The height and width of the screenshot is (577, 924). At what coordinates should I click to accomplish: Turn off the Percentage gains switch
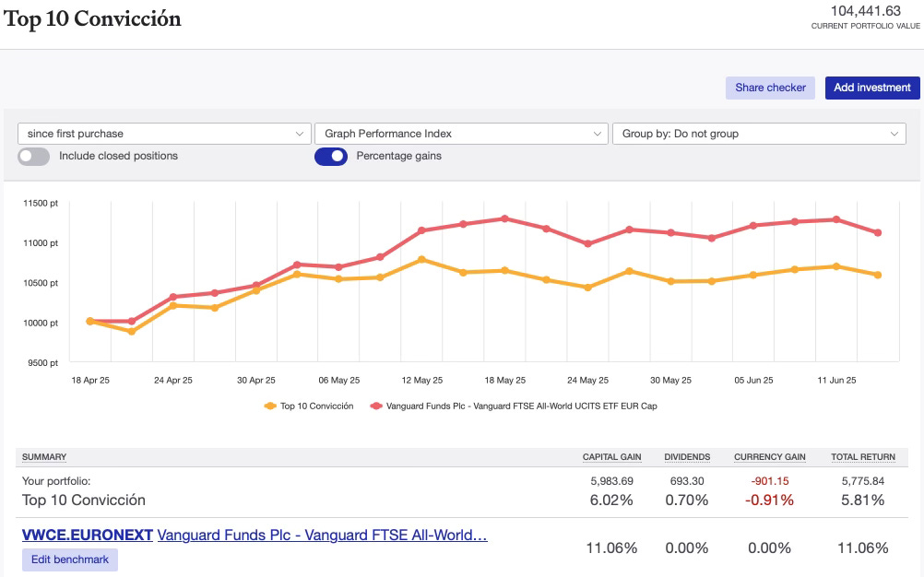(331, 157)
